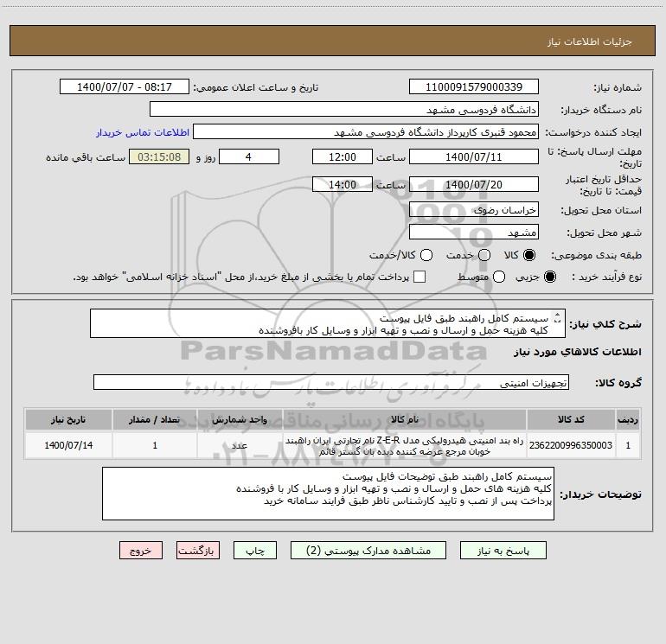Click the quantity cell showing 1
The height and width of the screenshot is (644, 666).
coord(155,445)
